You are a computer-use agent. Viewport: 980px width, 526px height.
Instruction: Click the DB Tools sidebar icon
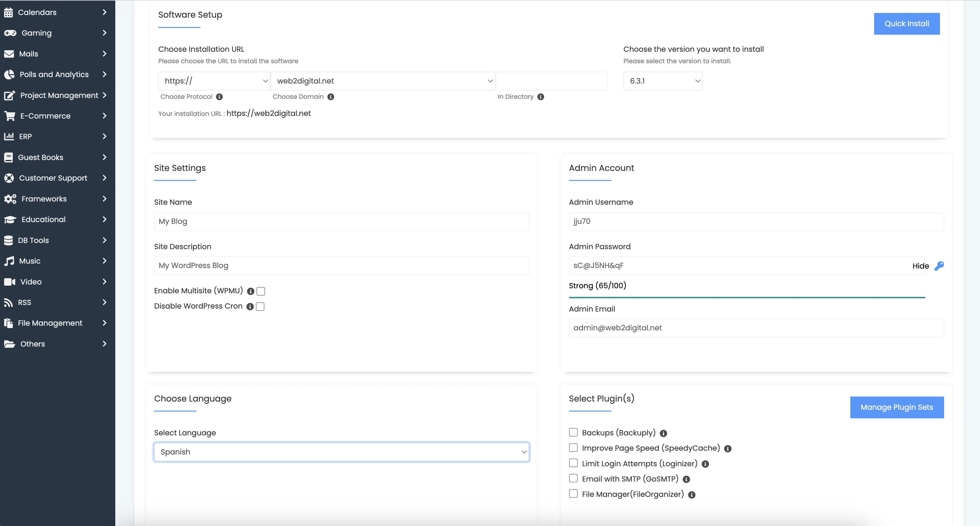(x=10, y=240)
